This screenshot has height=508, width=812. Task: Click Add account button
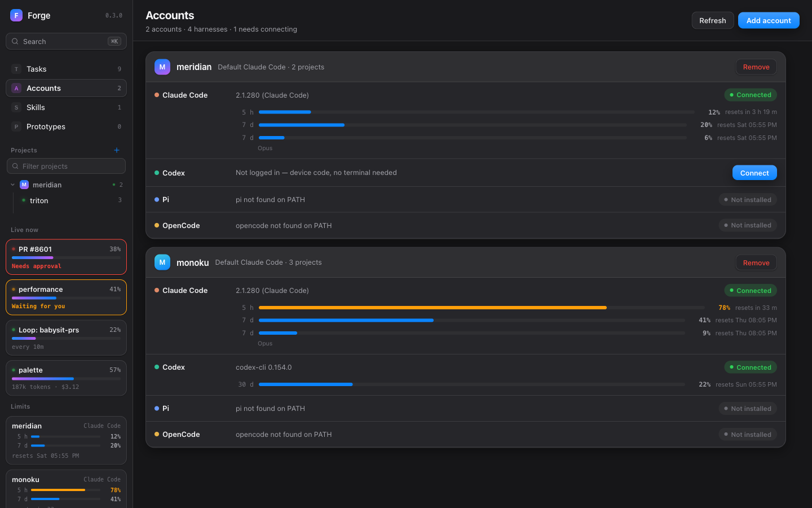pyautogui.click(x=769, y=20)
